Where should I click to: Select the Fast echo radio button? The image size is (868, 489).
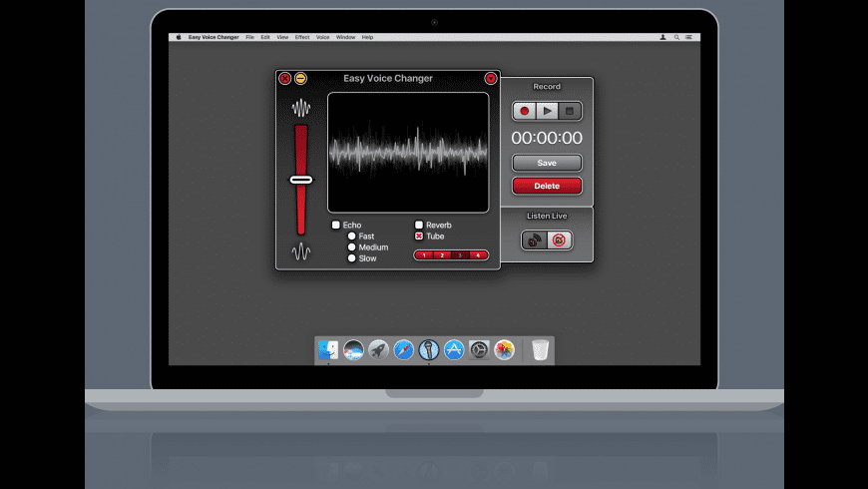coord(351,236)
